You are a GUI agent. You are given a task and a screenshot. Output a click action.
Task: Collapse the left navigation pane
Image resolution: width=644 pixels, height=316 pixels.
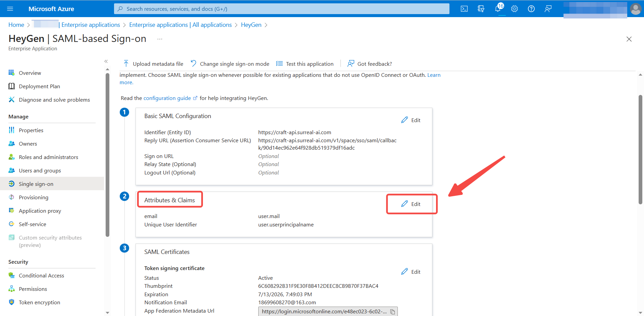[x=106, y=61]
